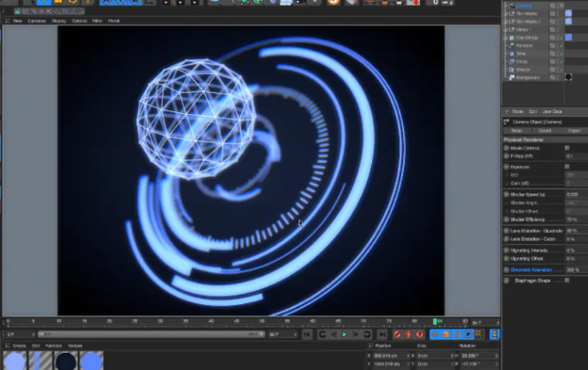Click stepper on Position X field
This screenshot has width=588, height=370.
(x=408, y=356)
